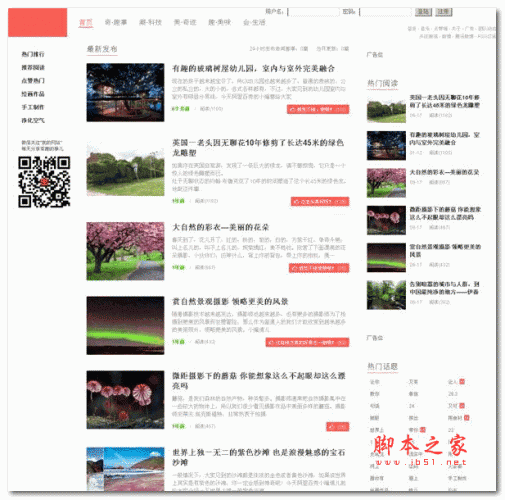Open 点赞热门 in the left sidebar
Viewport: 505px width, 500px height.
tap(33, 81)
